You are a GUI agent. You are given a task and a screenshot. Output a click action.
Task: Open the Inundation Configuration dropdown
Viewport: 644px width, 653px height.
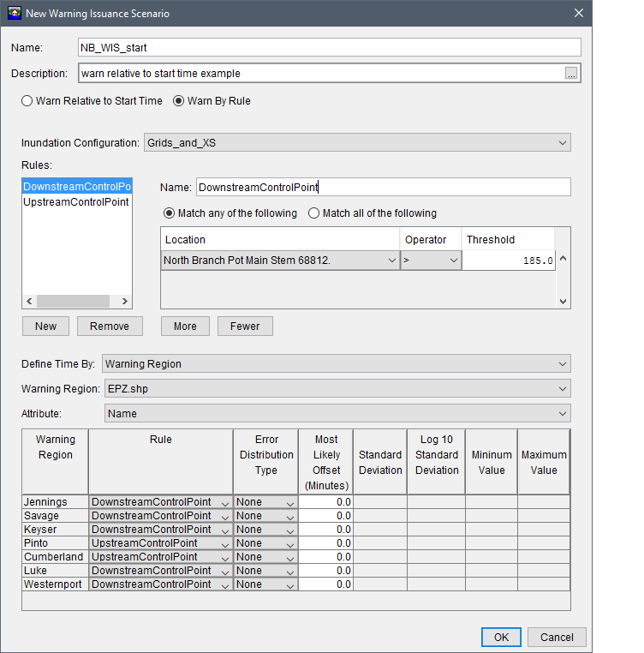(355, 143)
